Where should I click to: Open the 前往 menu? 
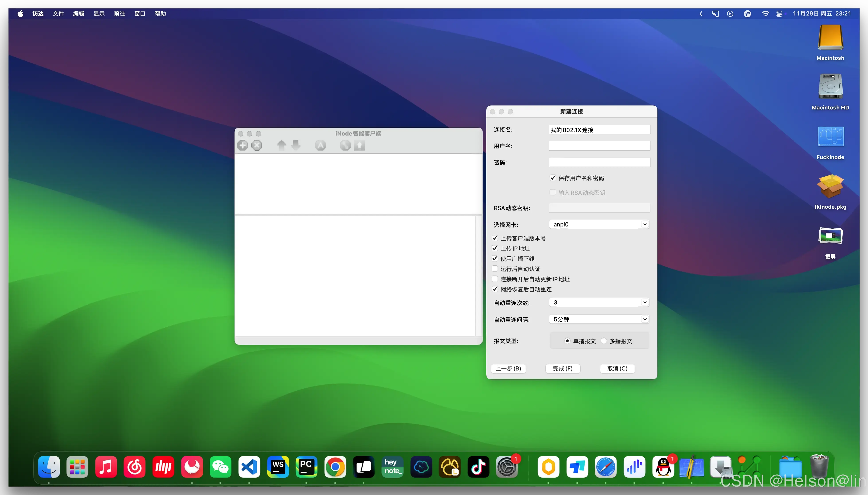point(119,14)
